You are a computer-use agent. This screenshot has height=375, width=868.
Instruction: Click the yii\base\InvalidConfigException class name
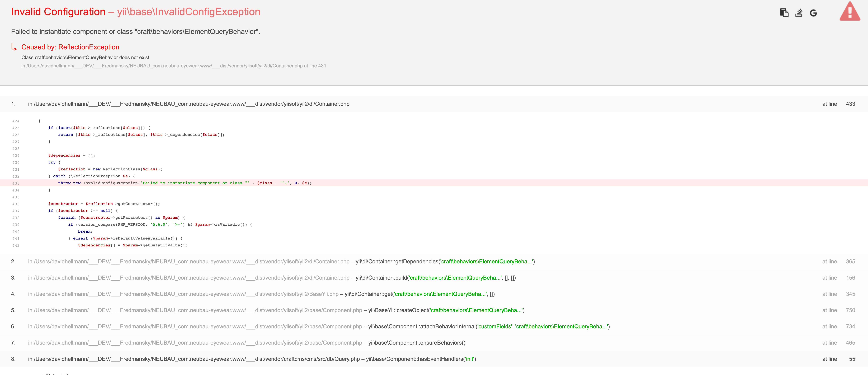pyautogui.click(x=188, y=11)
